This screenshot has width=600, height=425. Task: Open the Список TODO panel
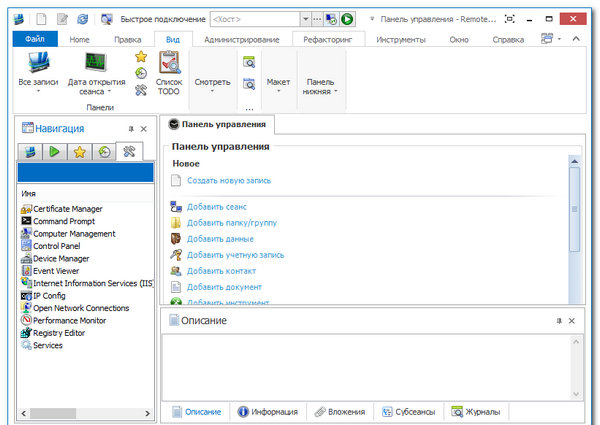[169, 74]
